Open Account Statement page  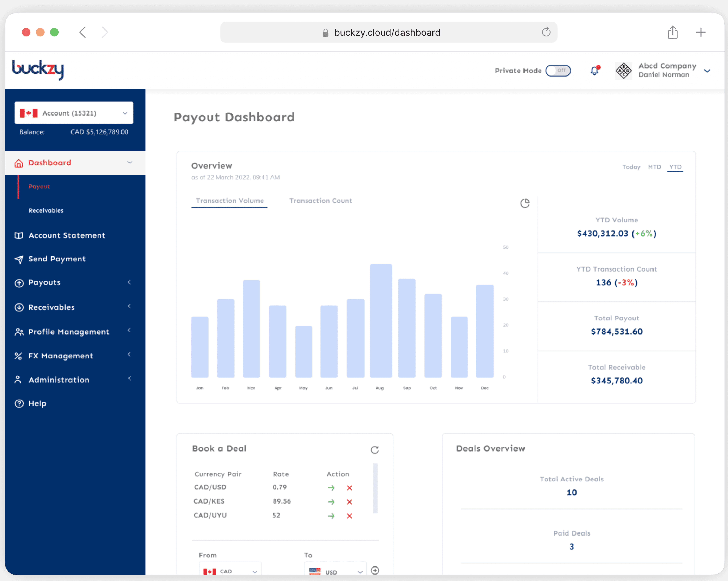click(x=67, y=235)
